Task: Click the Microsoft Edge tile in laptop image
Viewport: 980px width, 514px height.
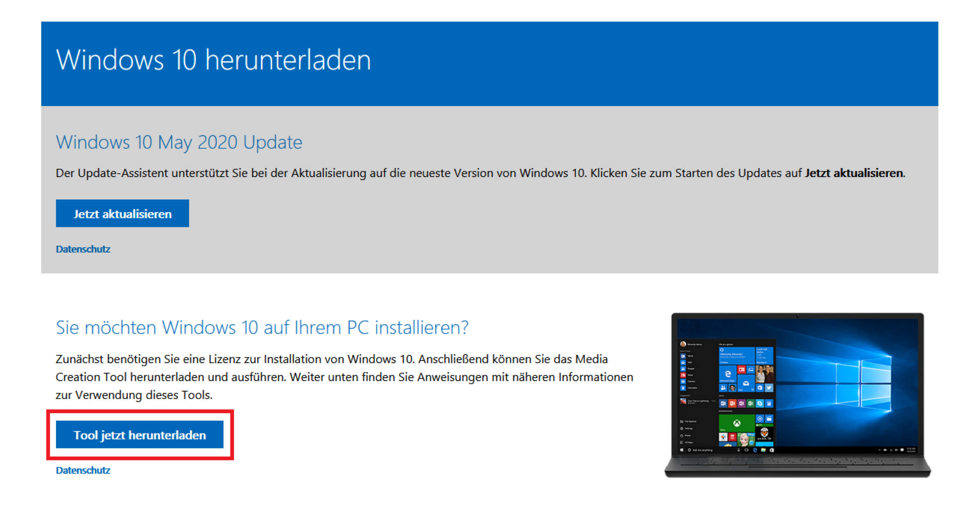Action: point(728,374)
